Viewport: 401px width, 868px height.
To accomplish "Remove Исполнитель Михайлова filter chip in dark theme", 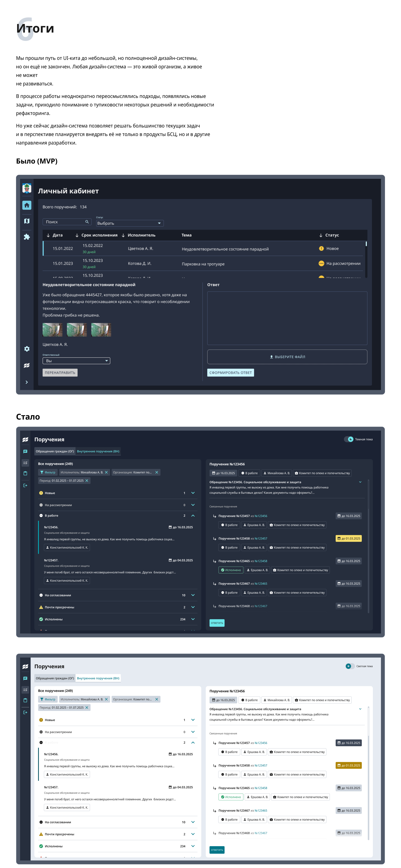I will (107, 472).
